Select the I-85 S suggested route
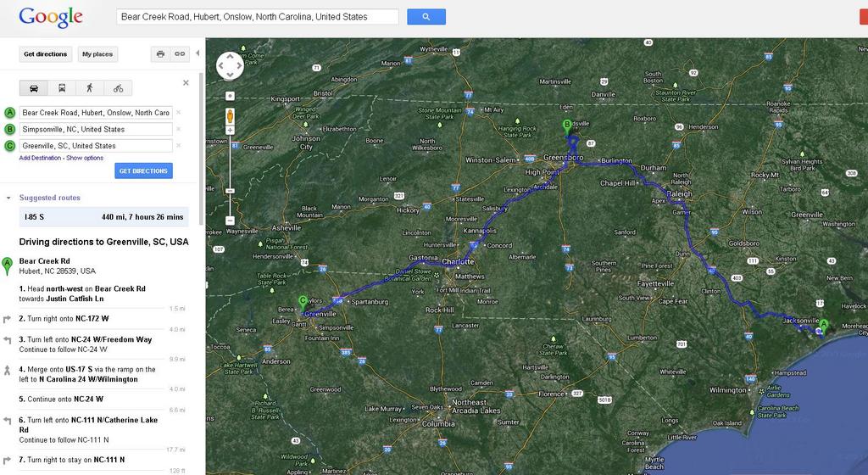 103,217
